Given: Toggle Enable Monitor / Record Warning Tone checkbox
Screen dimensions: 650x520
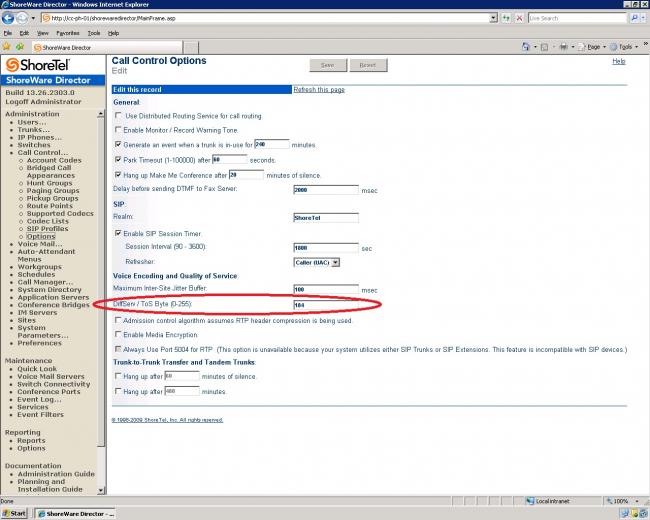Looking at the screenshot, I should 118,129.
